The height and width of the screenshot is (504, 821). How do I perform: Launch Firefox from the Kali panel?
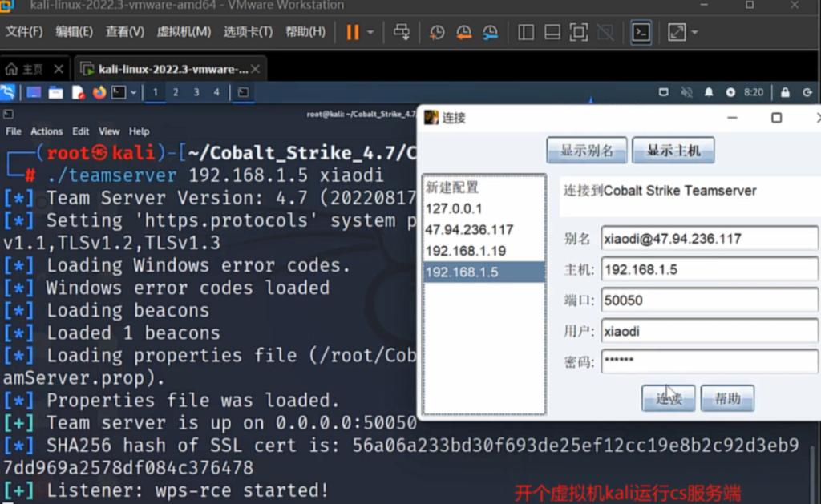99,93
